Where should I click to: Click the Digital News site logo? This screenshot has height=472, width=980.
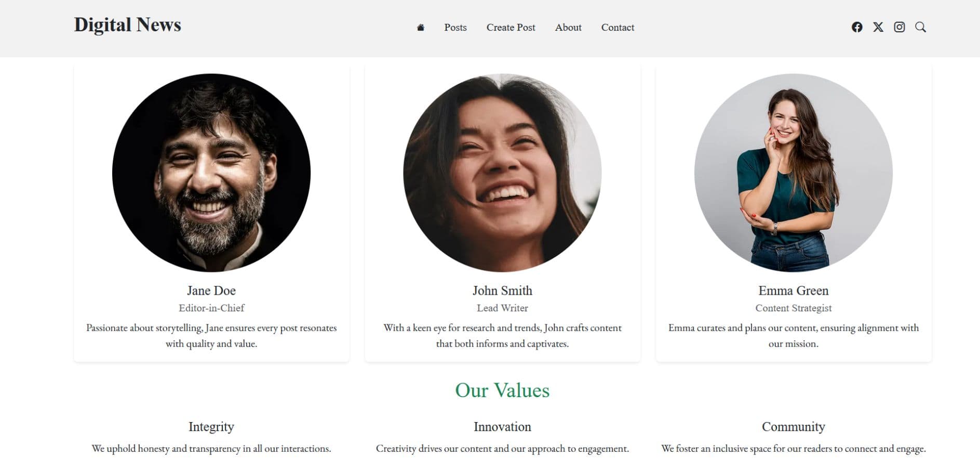[127, 25]
